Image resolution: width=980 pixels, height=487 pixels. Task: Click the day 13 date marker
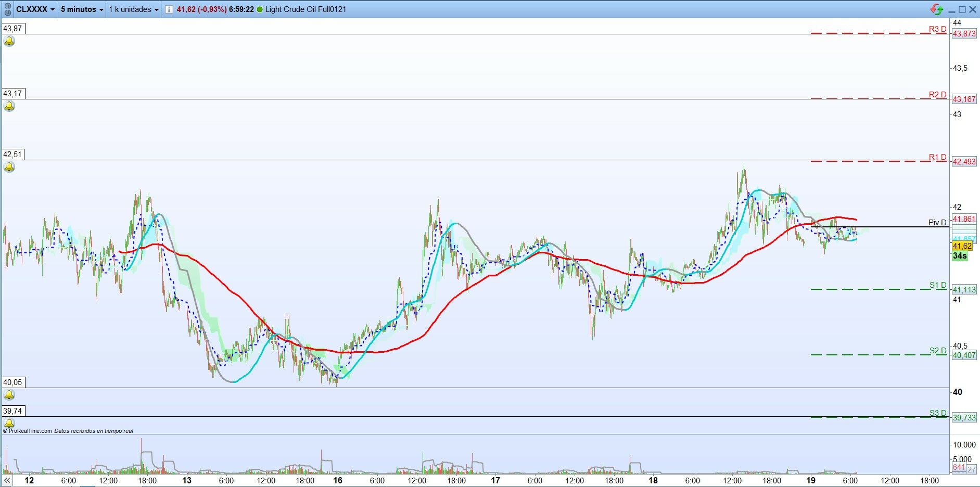[187, 480]
